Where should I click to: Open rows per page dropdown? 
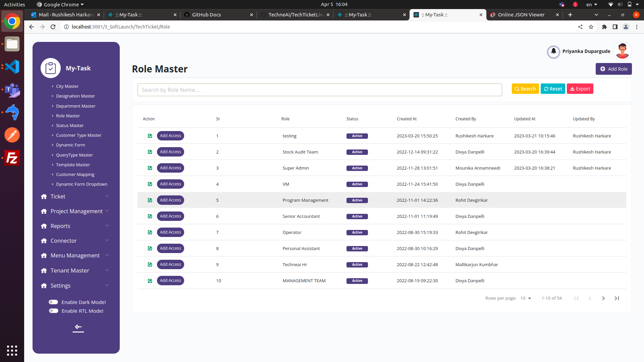coord(526,298)
